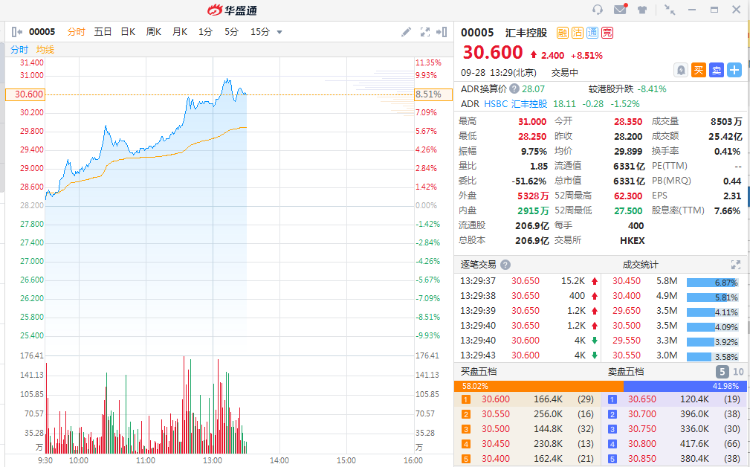Click 成交量 value 8503万
The image size is (750, 467).
click(x=726, y=122)
